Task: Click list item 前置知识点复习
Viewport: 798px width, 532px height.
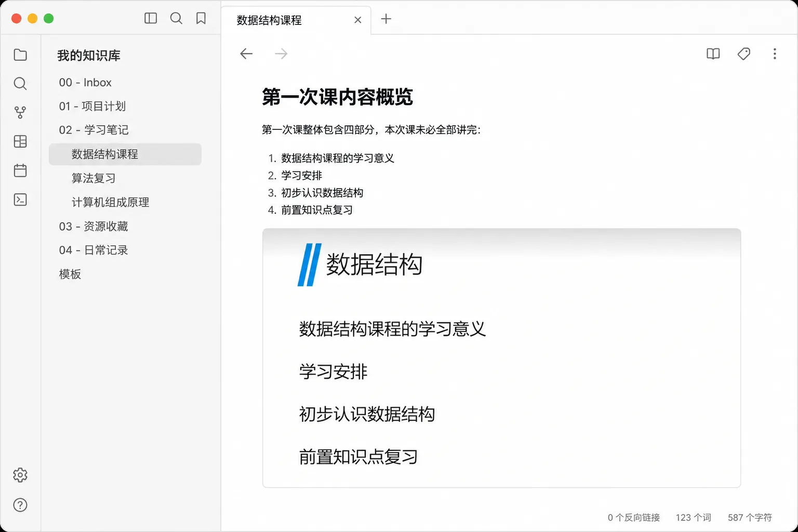Action: tap(317, 210)
